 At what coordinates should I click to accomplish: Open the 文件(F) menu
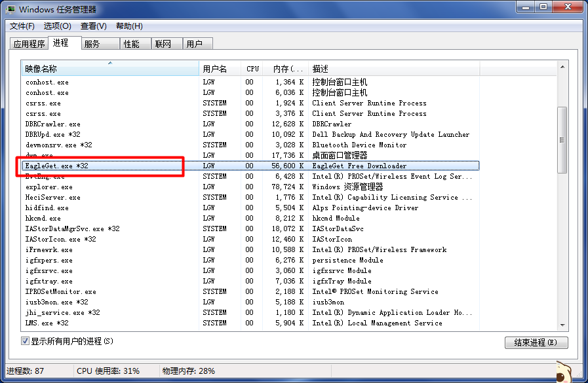pyautogui.click(x=22, y=26)
